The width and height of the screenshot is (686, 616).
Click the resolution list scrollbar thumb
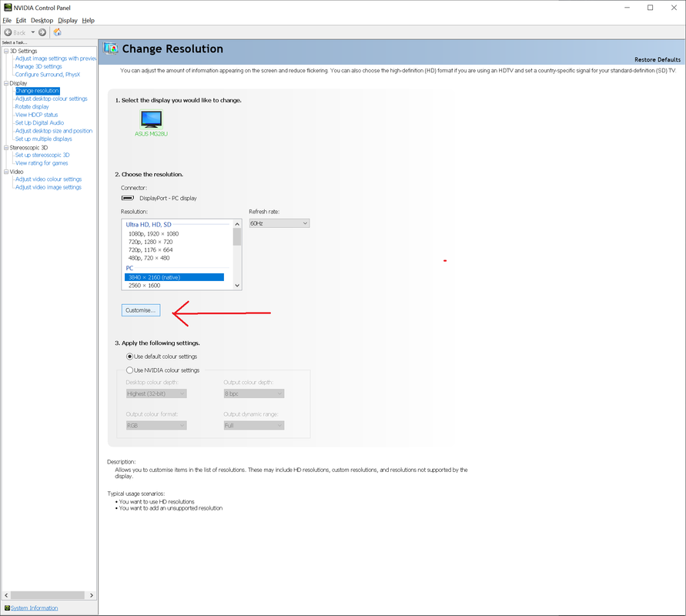point(237,237)
